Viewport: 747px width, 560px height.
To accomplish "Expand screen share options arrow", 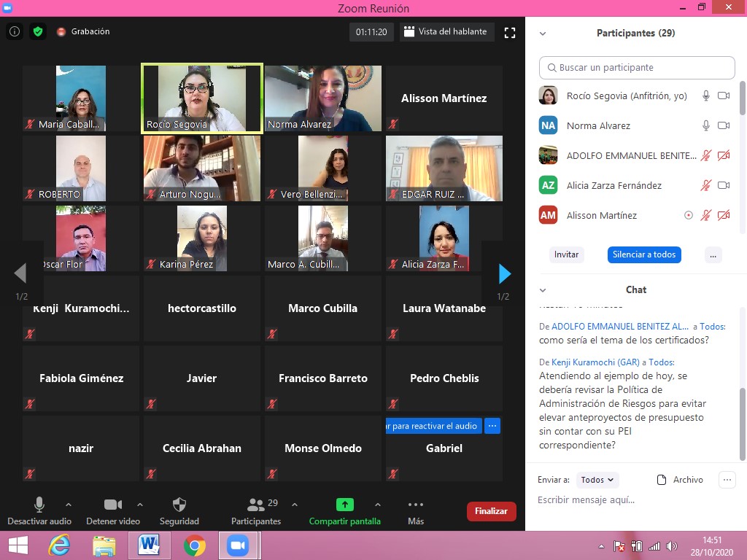I will click(378, 505).
